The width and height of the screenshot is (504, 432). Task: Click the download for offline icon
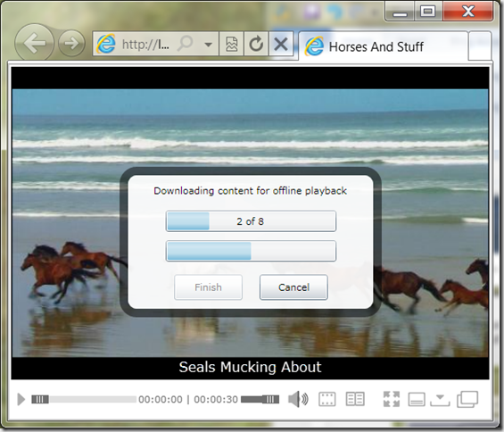pyautogui.click(x=440, y=400)
